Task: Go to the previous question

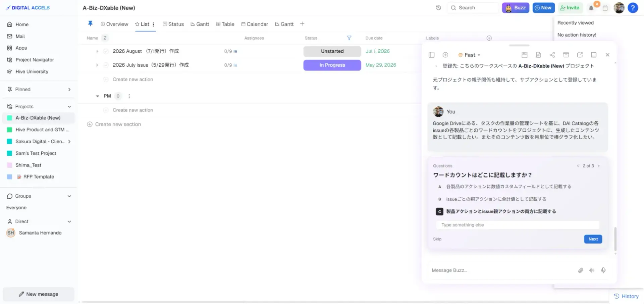Action: (578, 166)
